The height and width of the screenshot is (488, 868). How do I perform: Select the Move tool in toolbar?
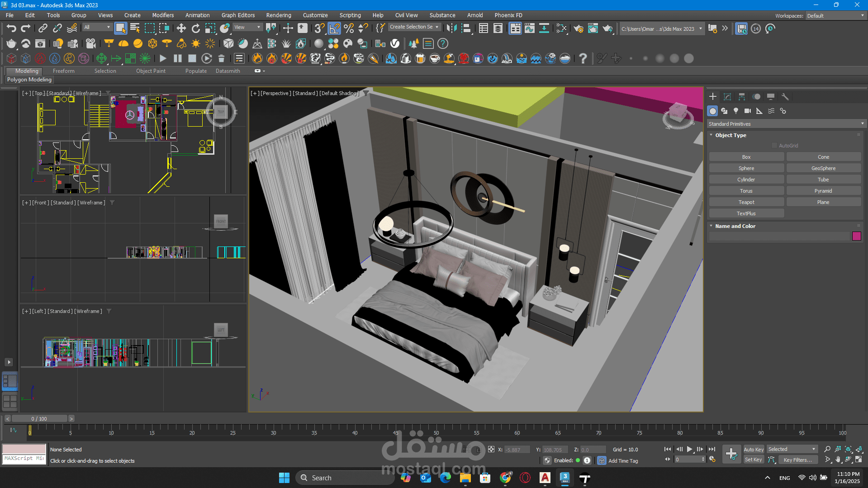pyautogui.click(x=181, y=28)
